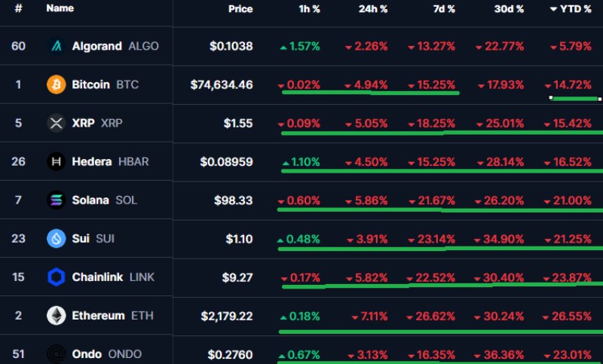This screenshot has height=364, width=603.
Task: Click the Chainlink hexagon logo icon
Action: pyautogui.click(x=57, y=277)
